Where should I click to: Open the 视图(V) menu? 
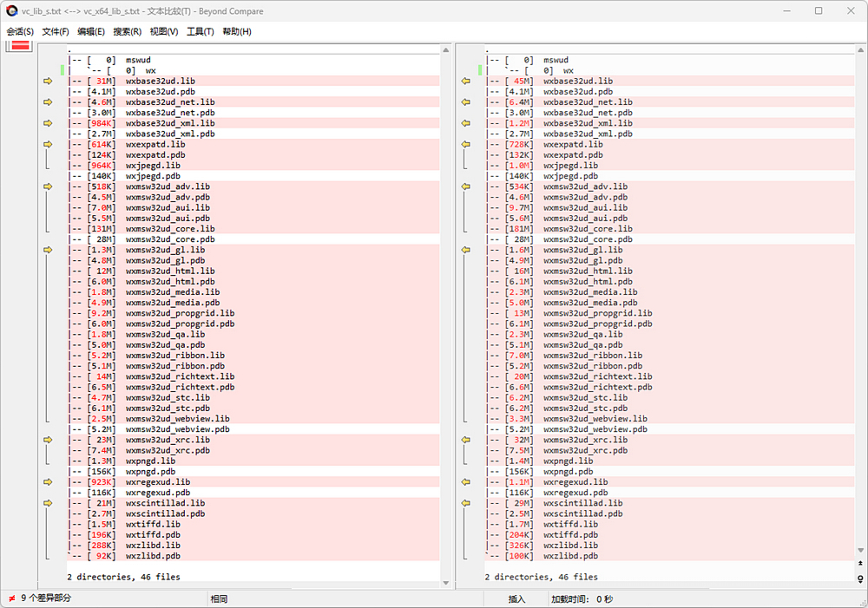[164, 31]
